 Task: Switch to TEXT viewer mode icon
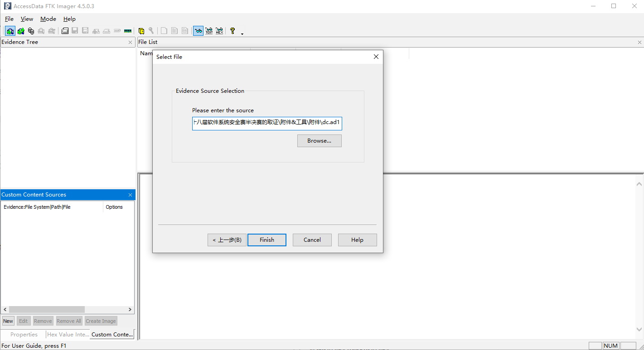pos(209,31)
